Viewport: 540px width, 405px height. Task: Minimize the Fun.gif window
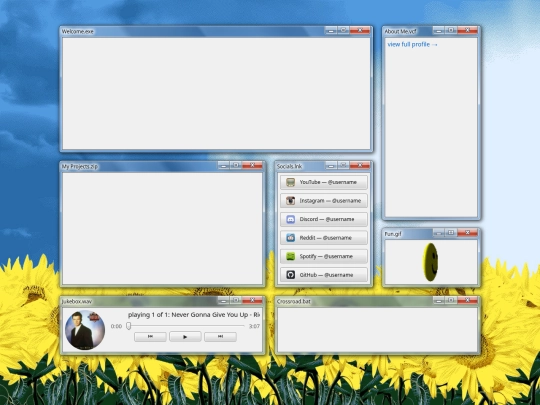point(438,233)
